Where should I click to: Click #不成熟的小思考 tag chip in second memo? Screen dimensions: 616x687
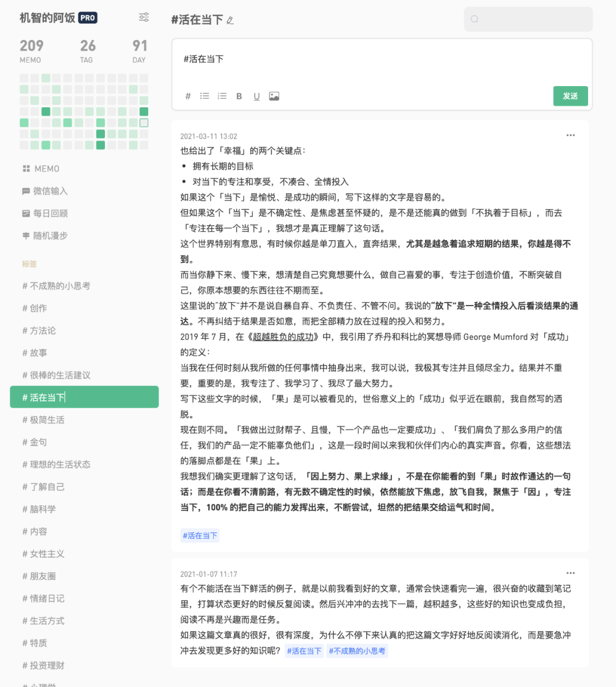357,651
